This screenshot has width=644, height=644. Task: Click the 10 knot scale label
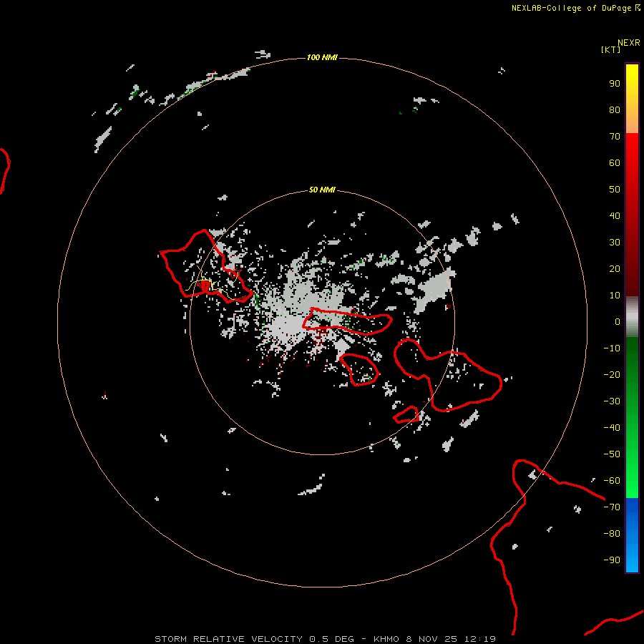tap(615, 296)
